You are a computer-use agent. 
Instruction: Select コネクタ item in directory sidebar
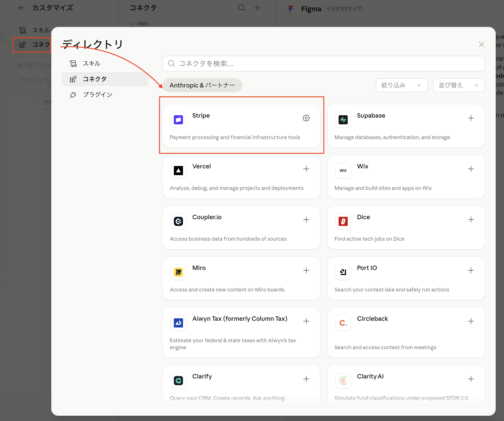point(95,79)
